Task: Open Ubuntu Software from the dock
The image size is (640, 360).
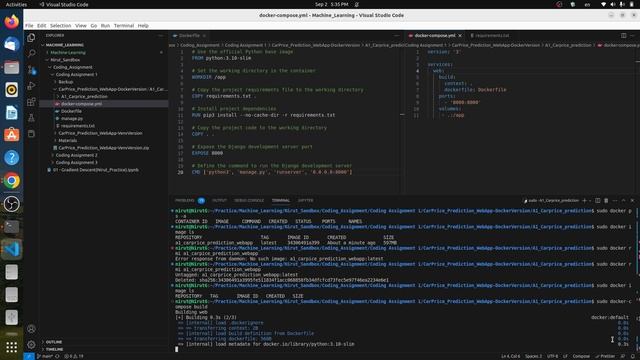Action: pos(11,135)
